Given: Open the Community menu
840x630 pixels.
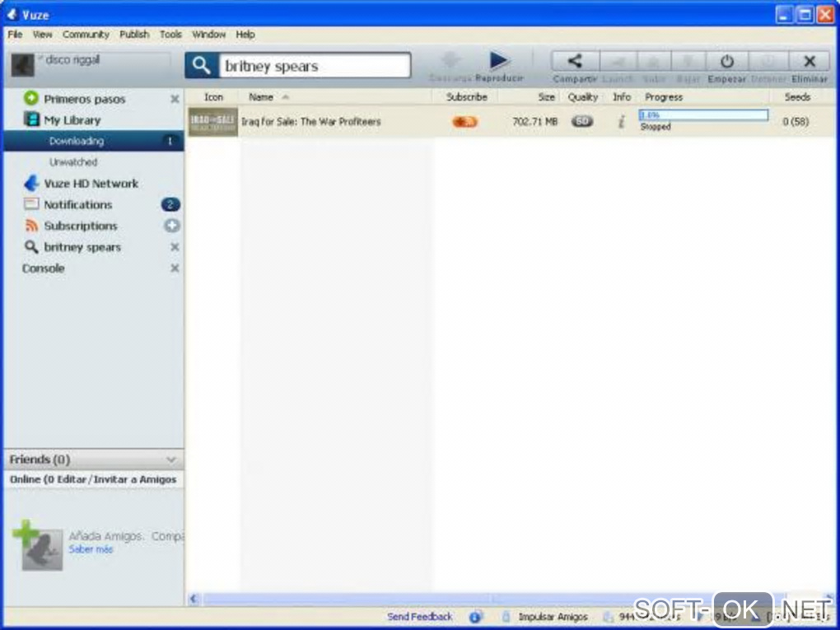Looking at the screenshot, I should (86, 35).
